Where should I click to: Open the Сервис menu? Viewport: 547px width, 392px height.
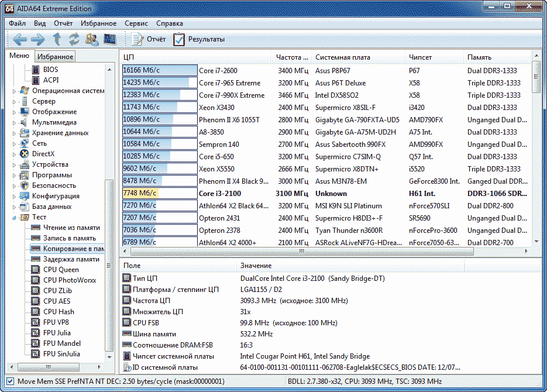pyautogui.click(x=136, y=23)
